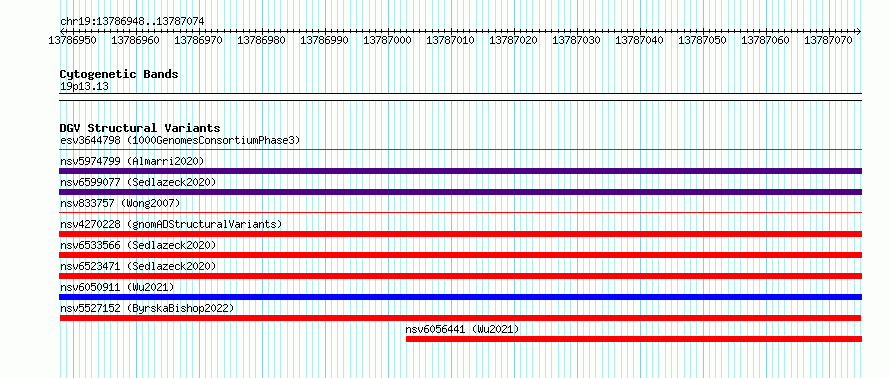Image resolution: width=890 pixels, height=378 pixels.
Task: Click the red nsv6533566 variant bar
Action: [x=460, y=255]
